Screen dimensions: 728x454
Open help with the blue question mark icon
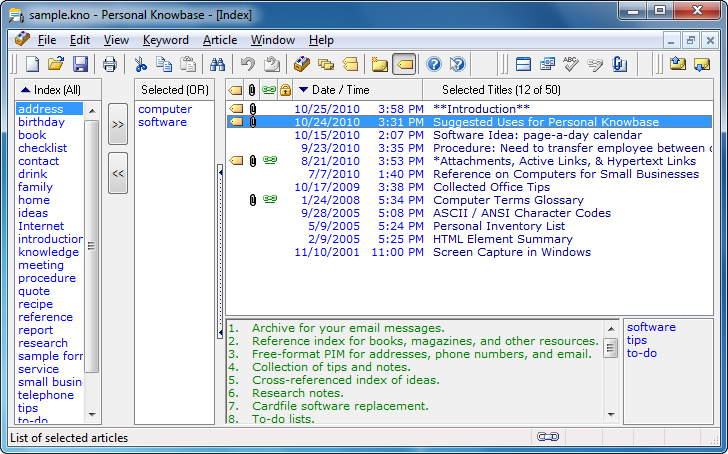click(434, 64)
